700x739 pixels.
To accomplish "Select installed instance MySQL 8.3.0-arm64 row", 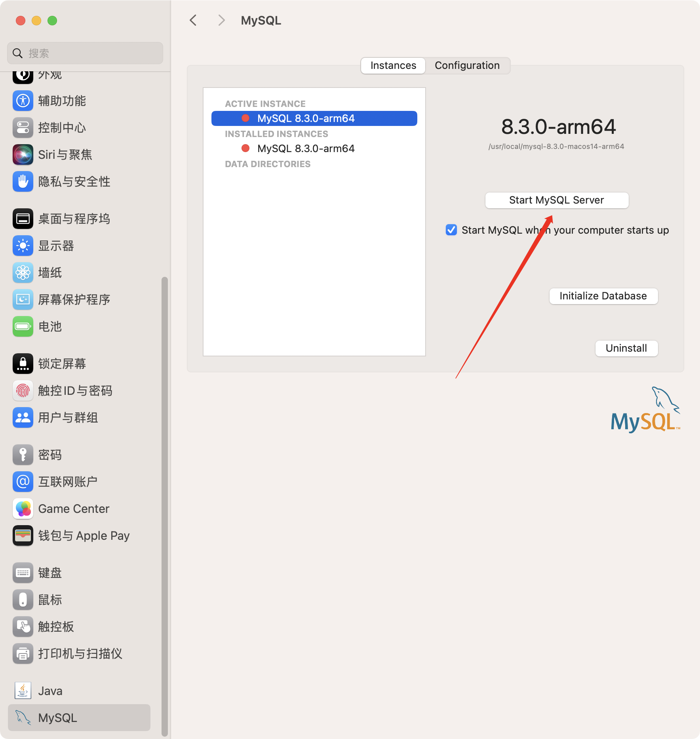I will tap(314, 148).
